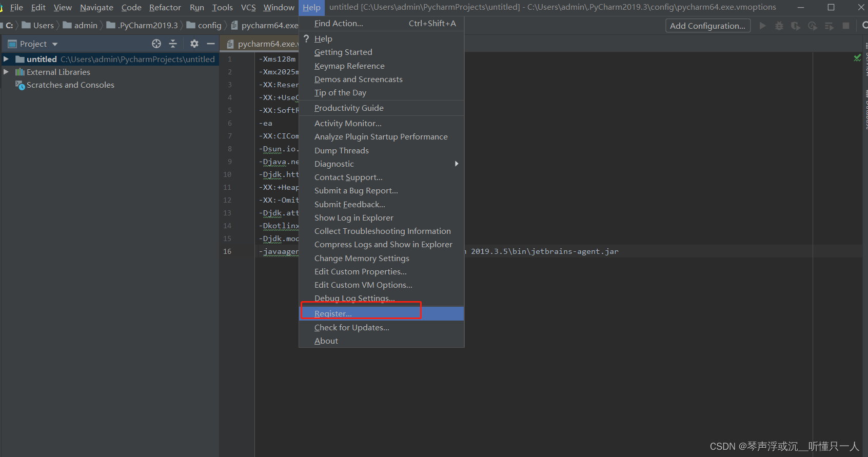Expand the untitled project tree node
The image size is (868, 457).
click(x=6, y=59)
